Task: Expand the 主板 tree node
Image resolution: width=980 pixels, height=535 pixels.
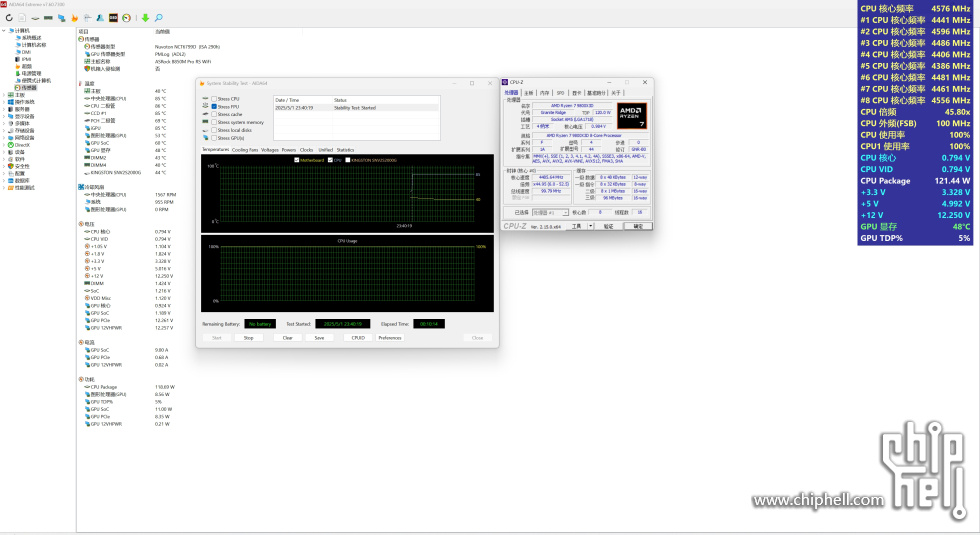Action: [4, 95]
